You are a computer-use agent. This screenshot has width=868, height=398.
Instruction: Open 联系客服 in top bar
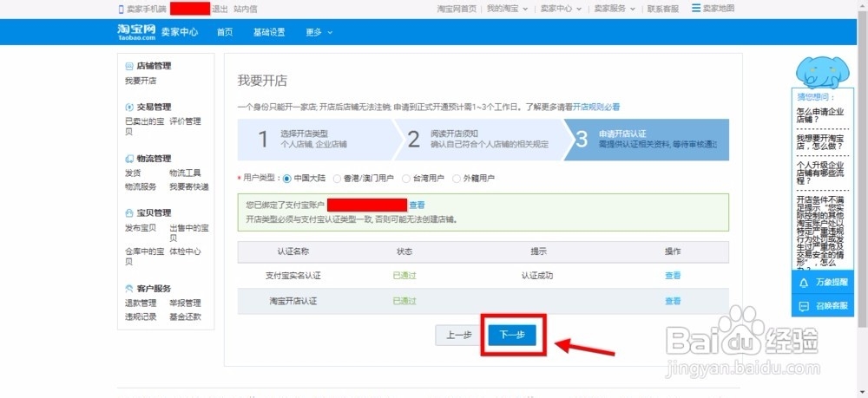(x=663, y=9)
